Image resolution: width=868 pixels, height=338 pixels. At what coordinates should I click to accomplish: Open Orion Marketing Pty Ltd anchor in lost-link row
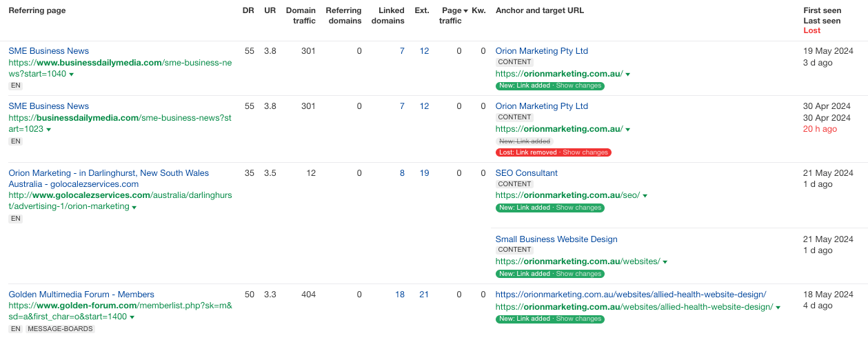tap(542, 106)
